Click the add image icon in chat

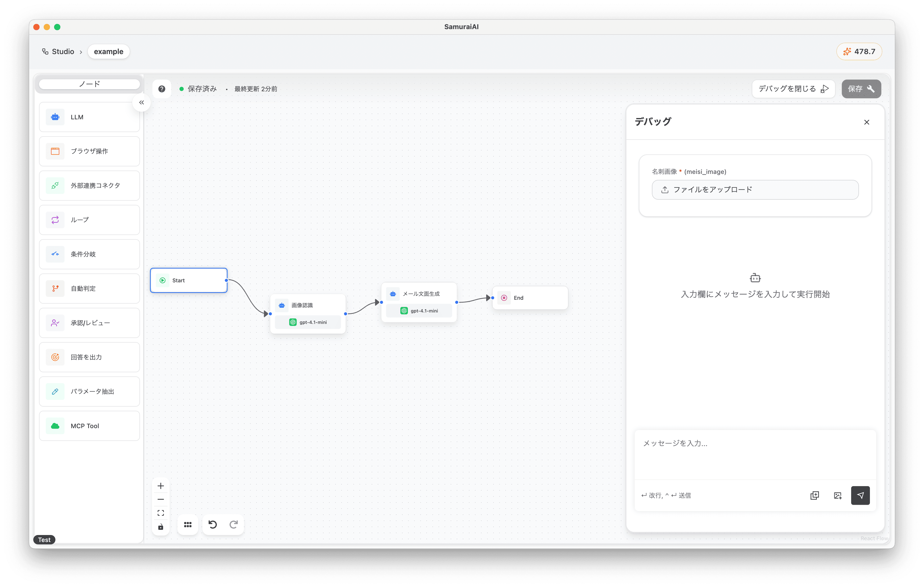pyautogui.click(x=837, y=495)
